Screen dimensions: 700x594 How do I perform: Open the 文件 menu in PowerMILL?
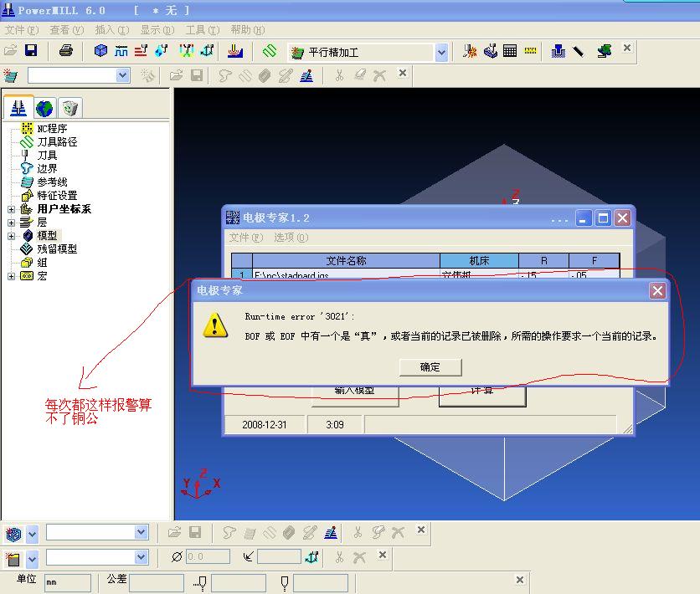(22, 30)
